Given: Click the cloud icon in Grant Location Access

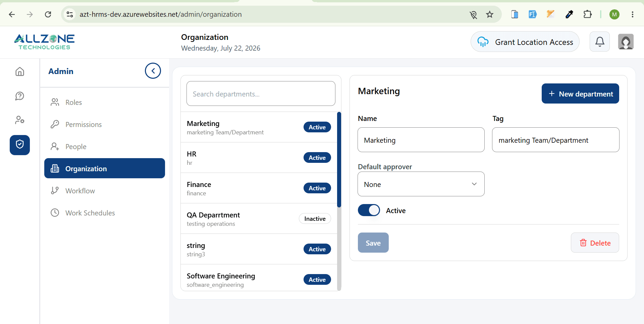Looking at the screenshot, I should tap(483, 42).
